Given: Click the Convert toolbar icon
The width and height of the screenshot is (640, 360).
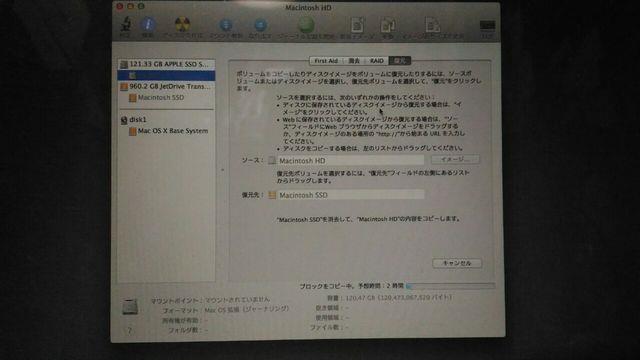Looking at the screenshot, I should pyautogui.click(x=387, y=25).
